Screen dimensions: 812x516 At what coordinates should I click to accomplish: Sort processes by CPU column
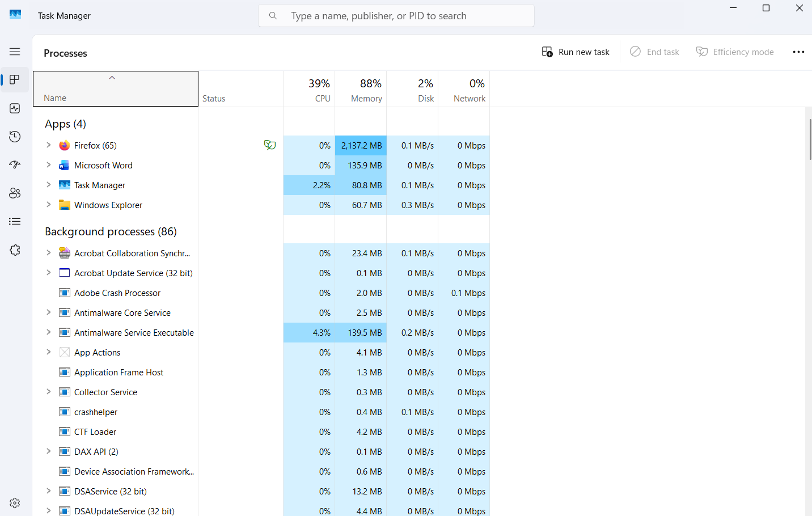(309, 90)
